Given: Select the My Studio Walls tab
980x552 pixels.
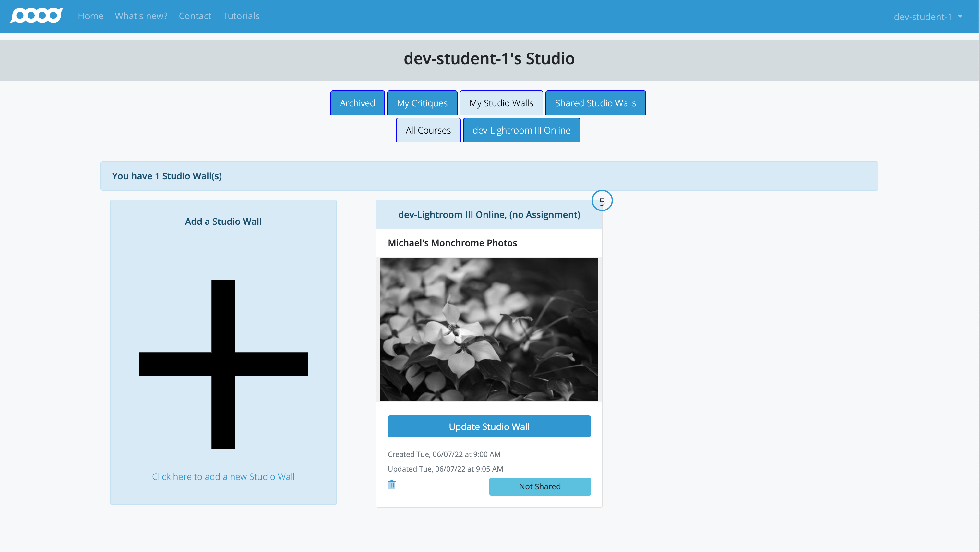Looking at the screenshot, I should (x=501, y=103).
